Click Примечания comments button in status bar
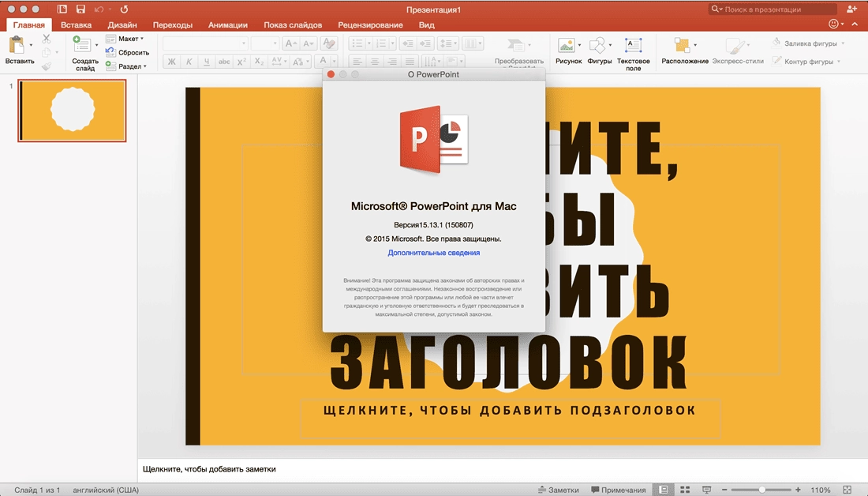This screenshot has height=496, width=868. click(619, 490)
